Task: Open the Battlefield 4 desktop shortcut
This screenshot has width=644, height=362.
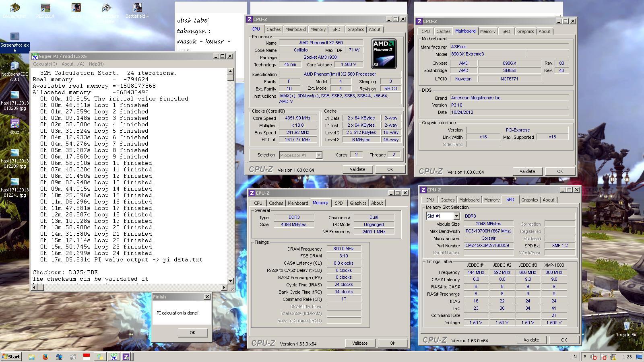Action: pyautogui.click(x=137, y=10)
